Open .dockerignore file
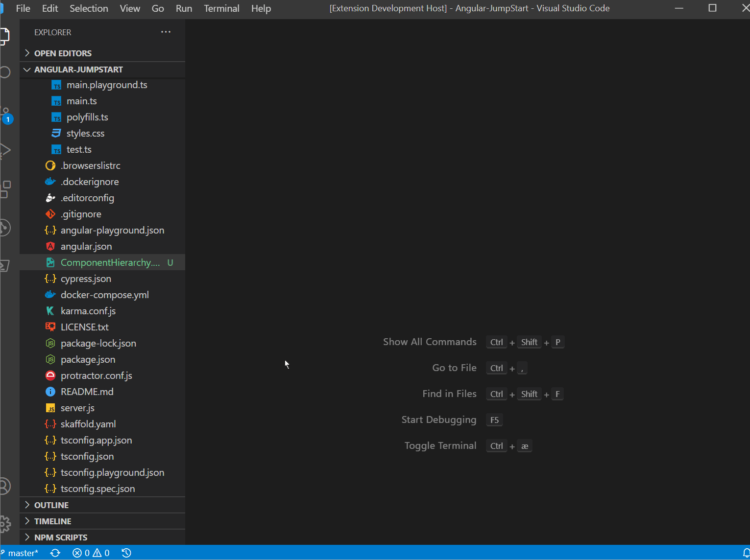Screen dimensions: 750x560 (102, 182)
